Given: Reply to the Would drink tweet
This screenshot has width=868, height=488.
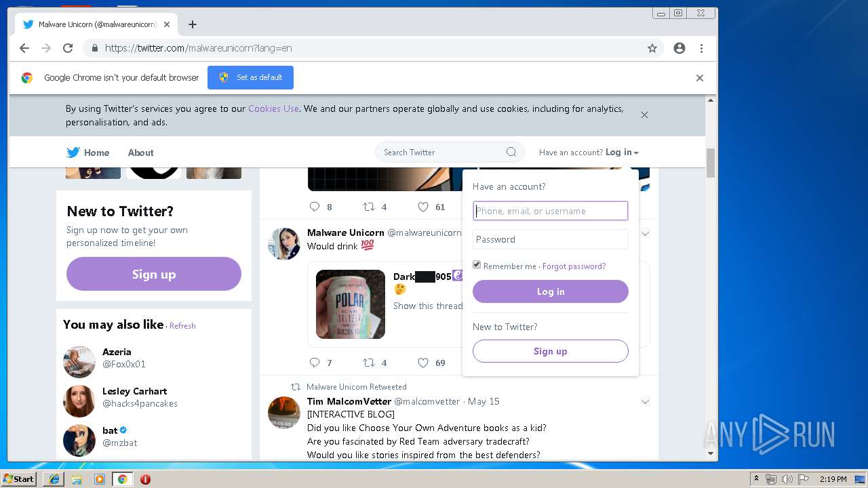Looking at the screenshot, I should pos(315,363).
